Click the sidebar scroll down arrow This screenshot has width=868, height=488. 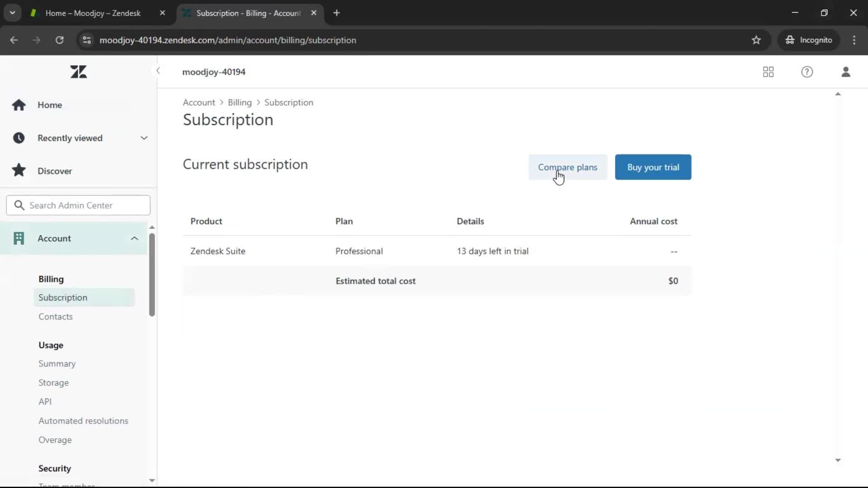pos(152,480)
